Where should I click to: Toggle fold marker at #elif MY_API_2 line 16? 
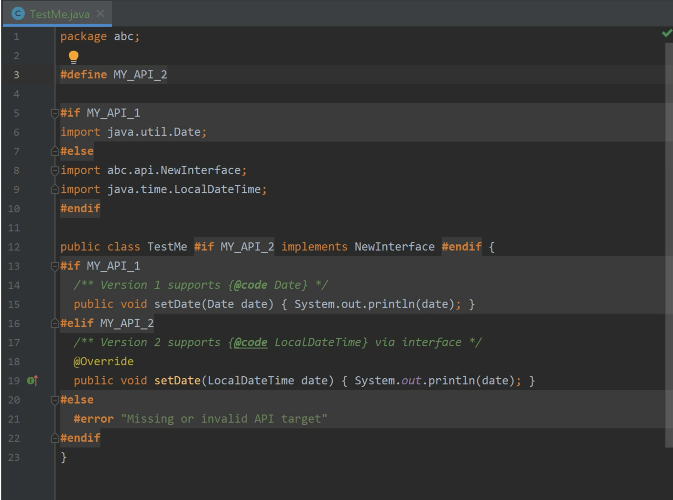pyautogui.click(x=56, y=323)
